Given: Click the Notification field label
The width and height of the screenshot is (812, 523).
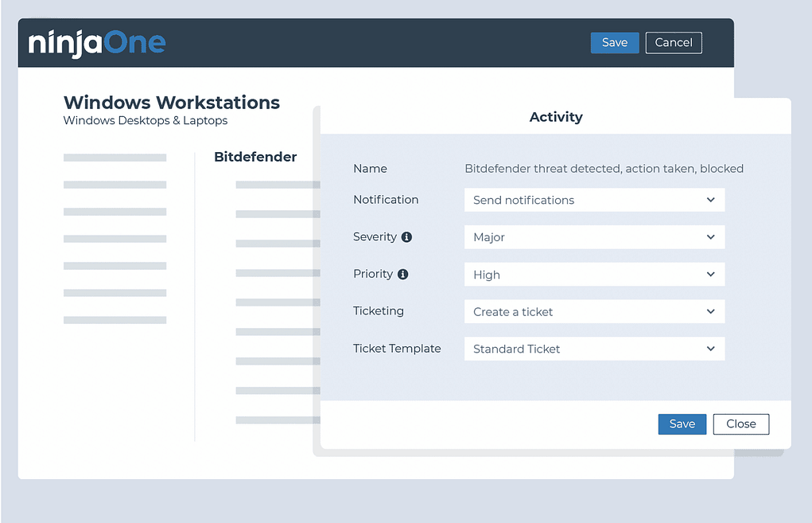Looking at the screenshot, I should click(386, 200).
